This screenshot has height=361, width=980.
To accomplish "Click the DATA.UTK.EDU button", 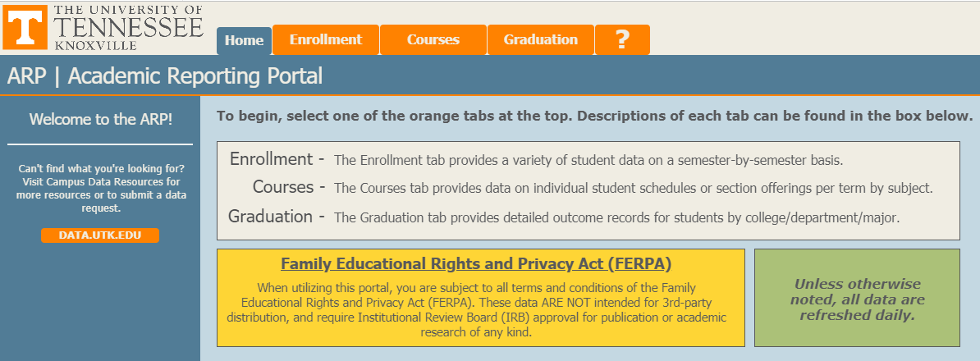I will coord(100,235).
